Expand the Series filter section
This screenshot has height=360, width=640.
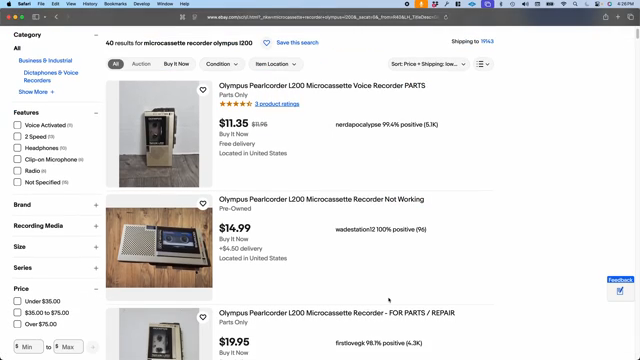point(96,268)
